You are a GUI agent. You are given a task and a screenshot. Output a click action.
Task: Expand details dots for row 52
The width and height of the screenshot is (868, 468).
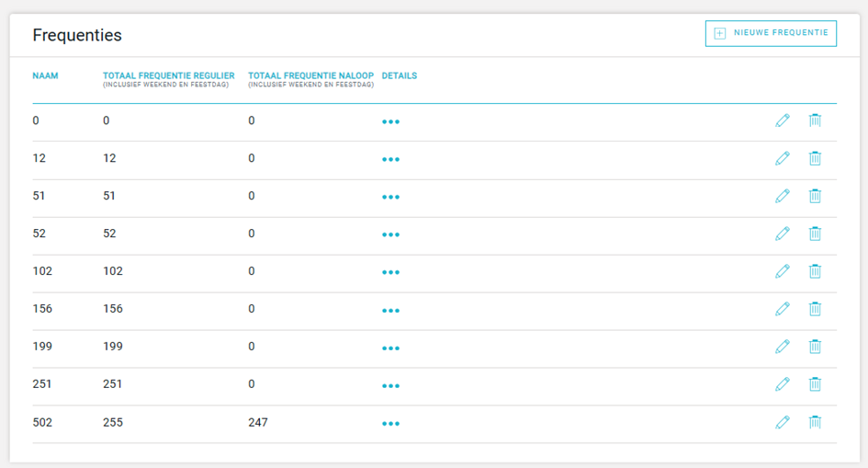(390, 234)
